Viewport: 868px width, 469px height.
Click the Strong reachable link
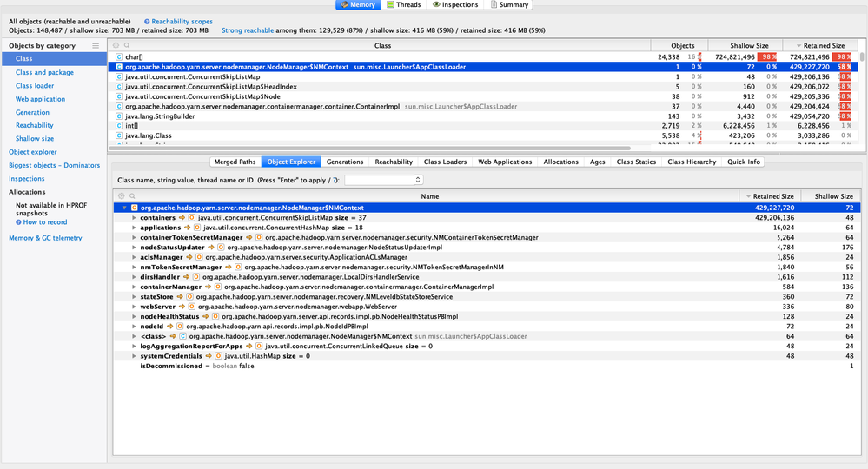click(x=248, y=30)
